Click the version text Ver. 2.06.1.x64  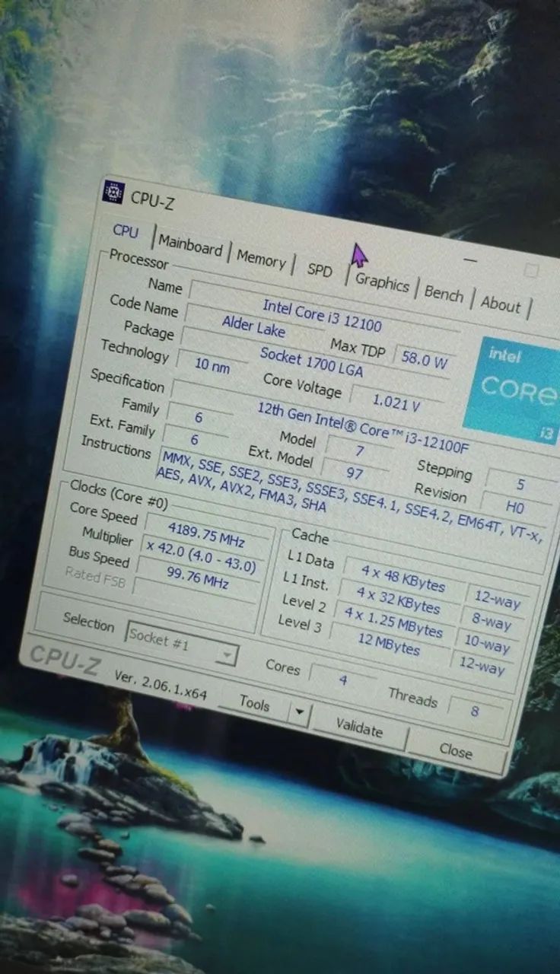tap(160, 685)
